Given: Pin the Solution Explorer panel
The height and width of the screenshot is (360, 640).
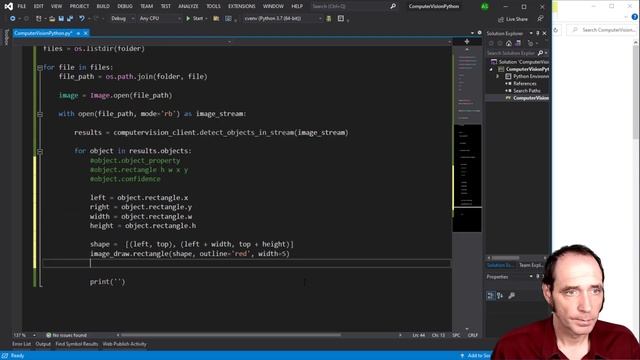Looking at the screenshot, I should click(538, 33).
